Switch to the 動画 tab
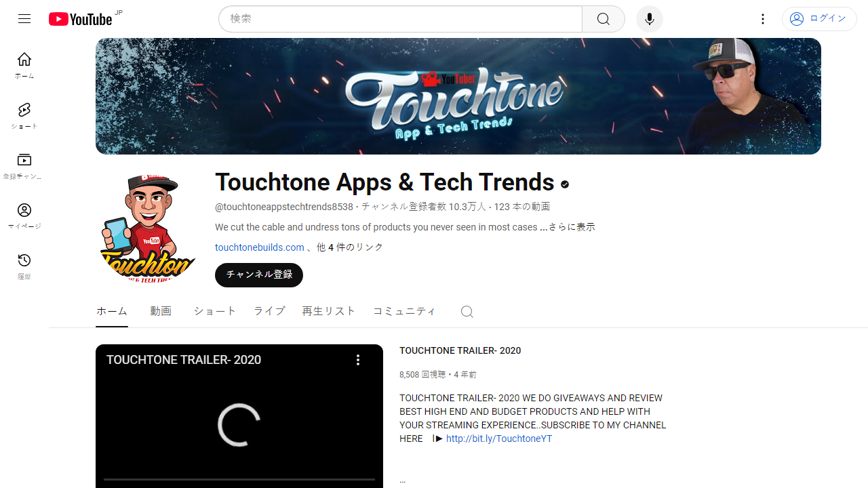Image resolution: width=868 pixels, height=488 pixels. click(x=161, y=311)
